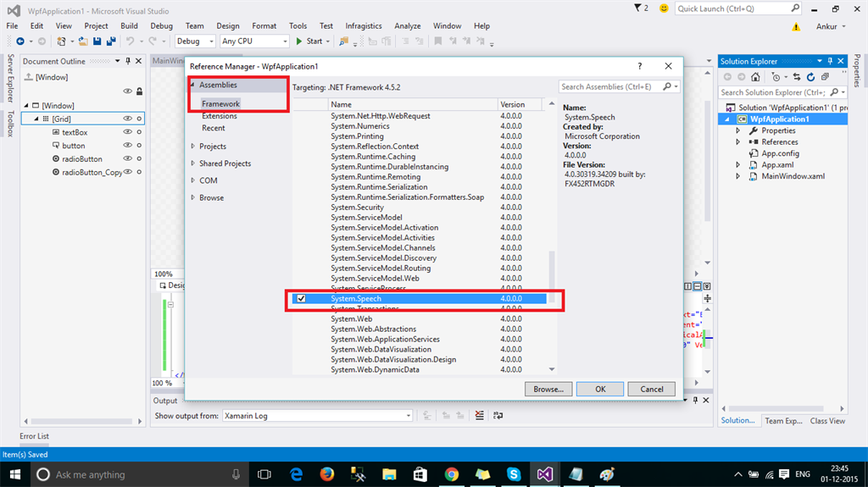Image resolution: width=868 pixels, height=487 pixels.
Task: Click the yellow warning icon near Ankur
Action: [796, 26]
